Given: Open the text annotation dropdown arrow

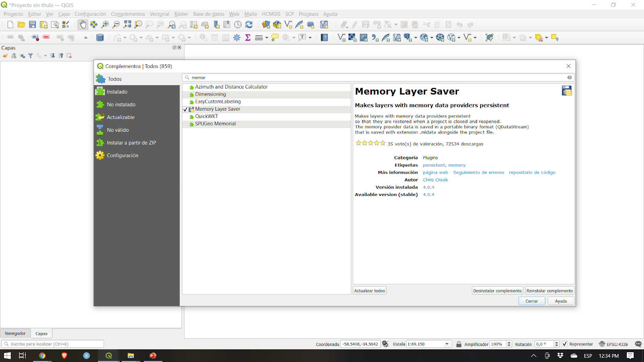Looking at the screenshot, I should (x=310, y=38).
